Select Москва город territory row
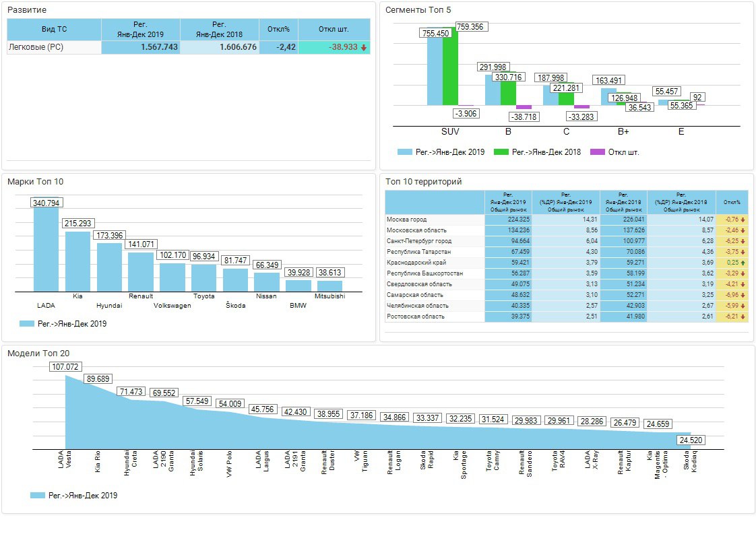Image resolution: width=756 pixels, height=534 pixels. point(567,220)
